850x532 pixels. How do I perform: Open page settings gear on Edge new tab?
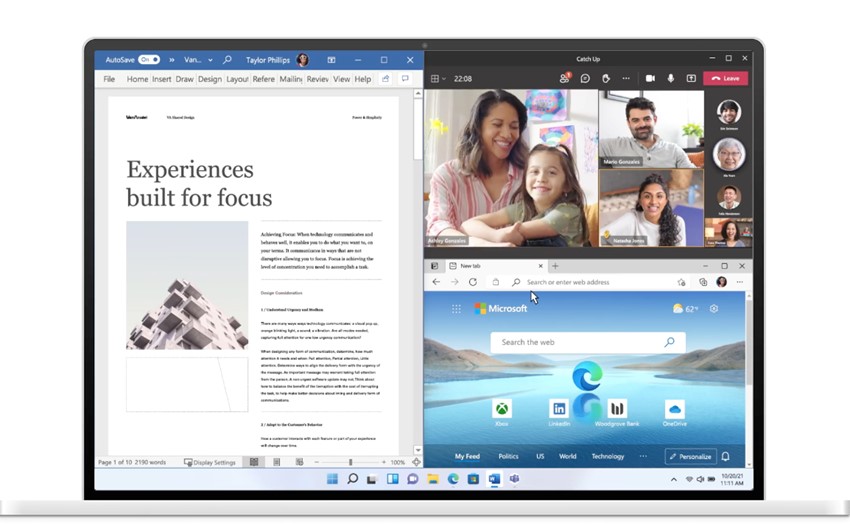714,309
